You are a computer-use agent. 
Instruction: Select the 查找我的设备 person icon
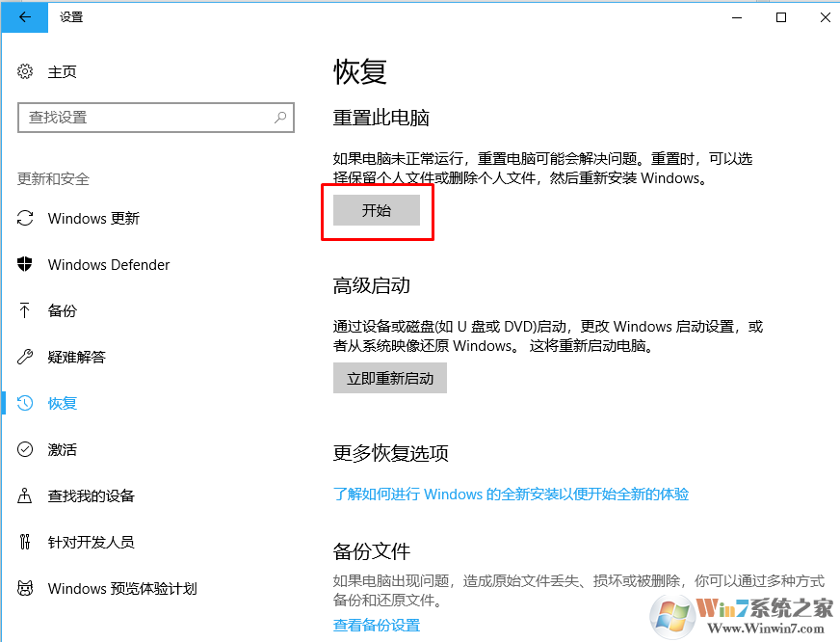coord(24,495)
